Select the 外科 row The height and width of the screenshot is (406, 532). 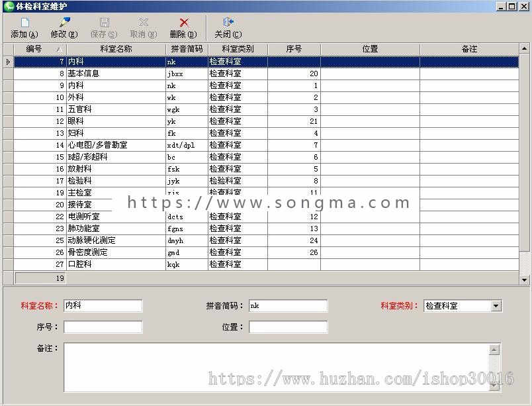pyautogui.click(x=266, y=97)
